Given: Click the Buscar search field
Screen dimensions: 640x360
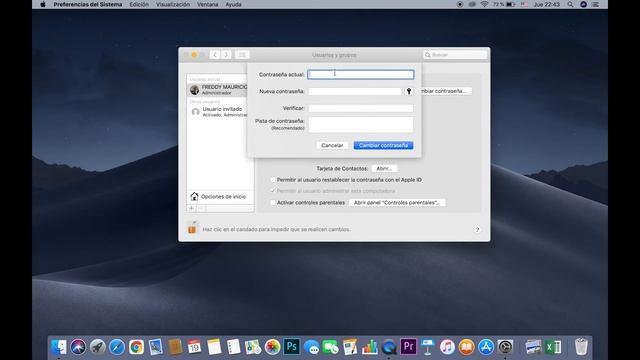Looking at the screenshot, I should click(x=455, y=55).
